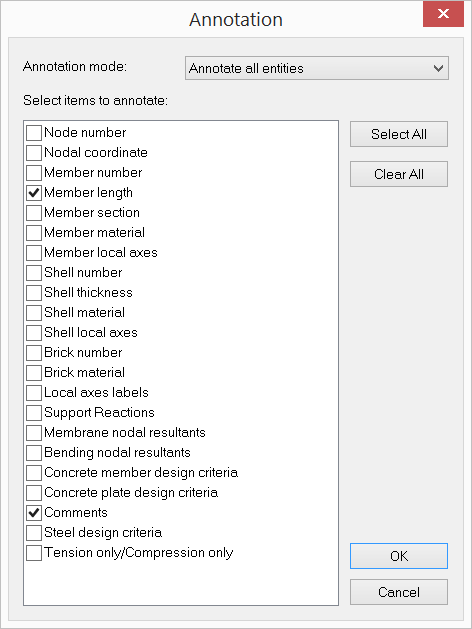Viewport: 472px width, 629px height.
Task: Turn on Member local axes
Action: (x=34, y=253)
